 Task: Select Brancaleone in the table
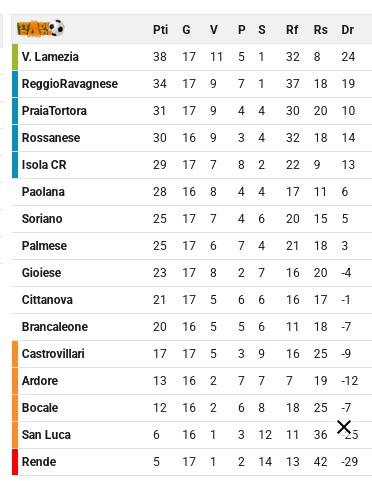tap(55, 327)
